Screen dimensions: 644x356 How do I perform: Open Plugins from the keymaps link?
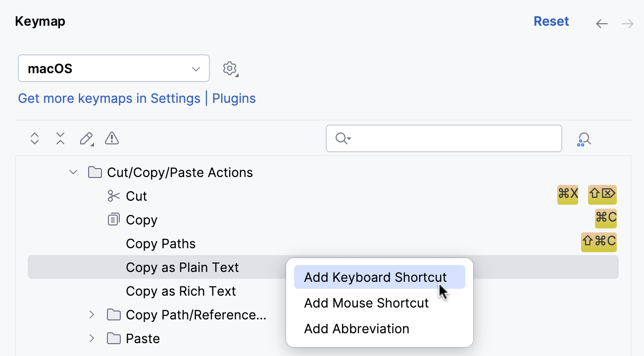coord(234,98)
